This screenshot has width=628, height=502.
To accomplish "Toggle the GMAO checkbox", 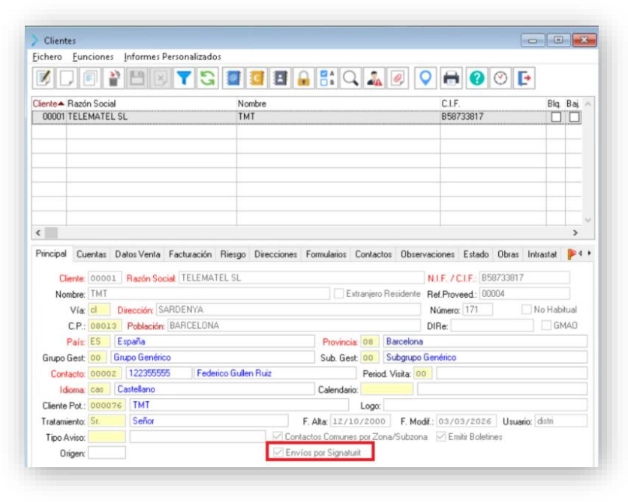I will pos(546,325).
